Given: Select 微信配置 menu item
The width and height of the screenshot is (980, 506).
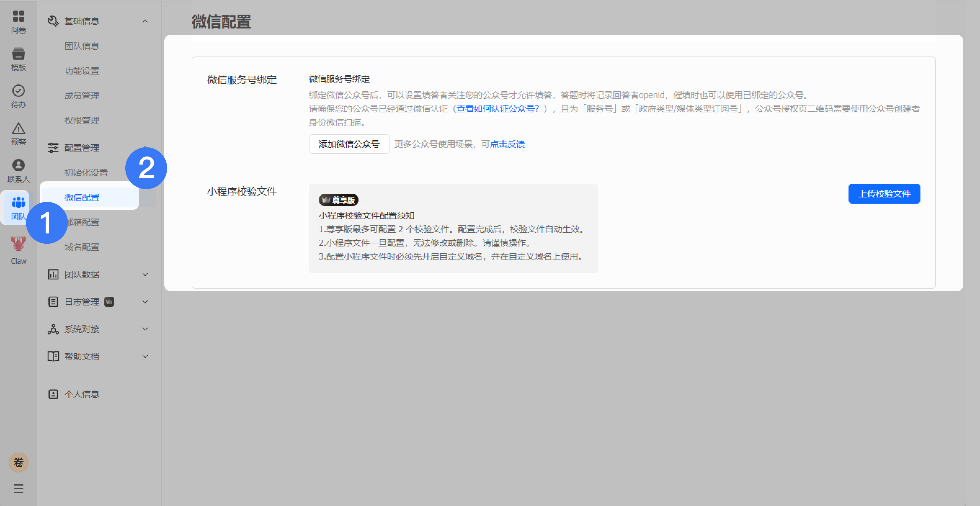Looking at the screenshot, I should tap(90, 197).
